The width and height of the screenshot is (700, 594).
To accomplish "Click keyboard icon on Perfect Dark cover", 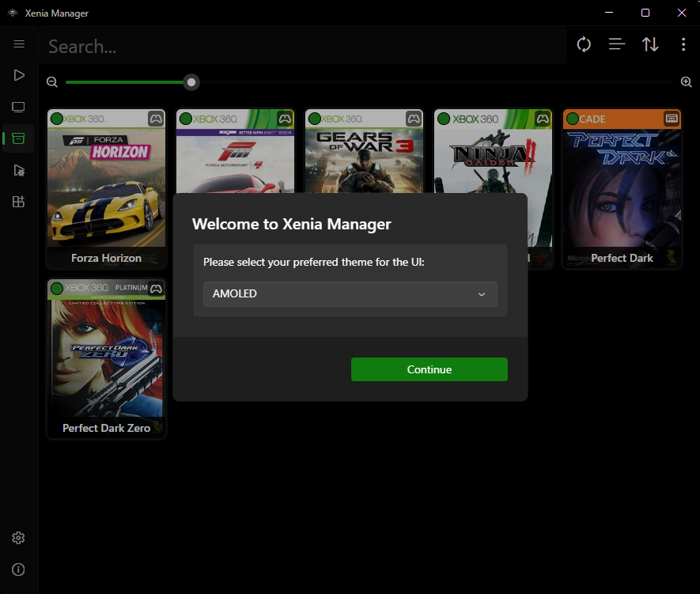I will [672, 119].
